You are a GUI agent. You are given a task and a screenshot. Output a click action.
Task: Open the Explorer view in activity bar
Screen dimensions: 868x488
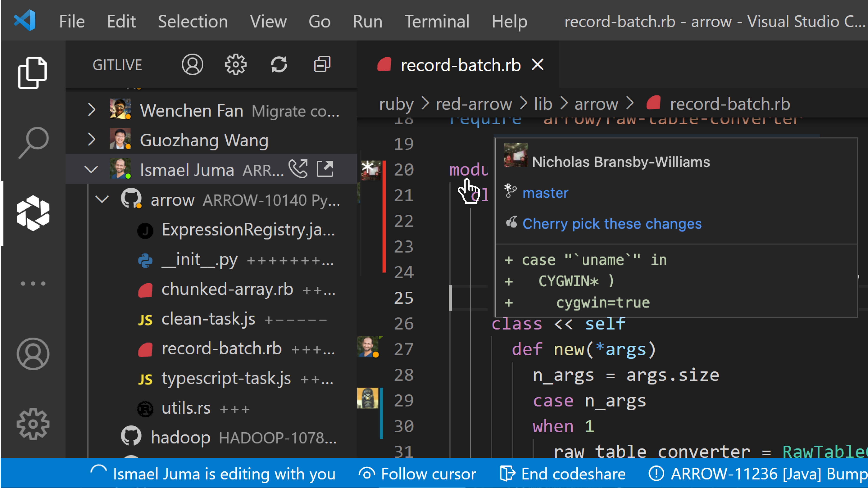point(32,73)
